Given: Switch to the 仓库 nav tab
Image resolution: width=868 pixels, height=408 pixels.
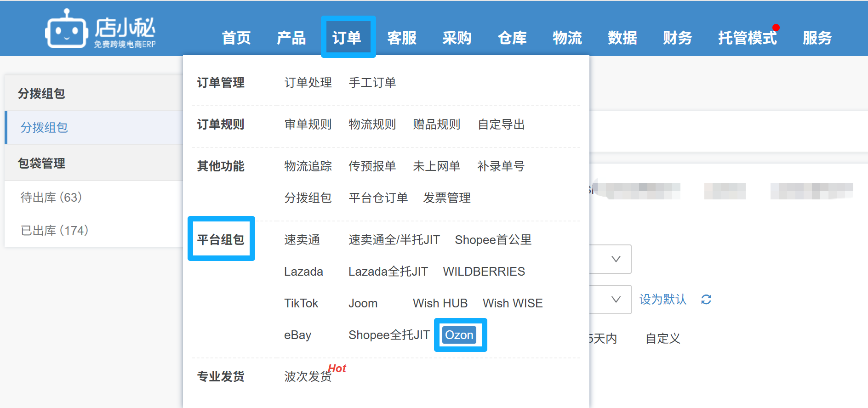Looking at the screenshot, I should pyautogui.click(x=512, y=38).
